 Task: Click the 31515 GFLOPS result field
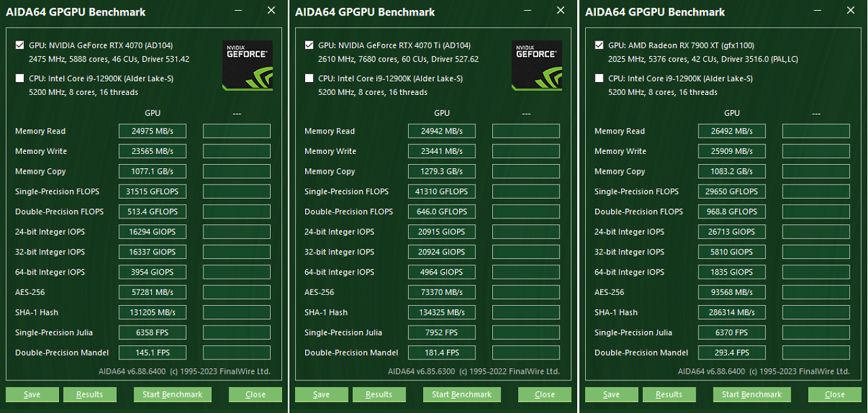[x=153, y=191]
